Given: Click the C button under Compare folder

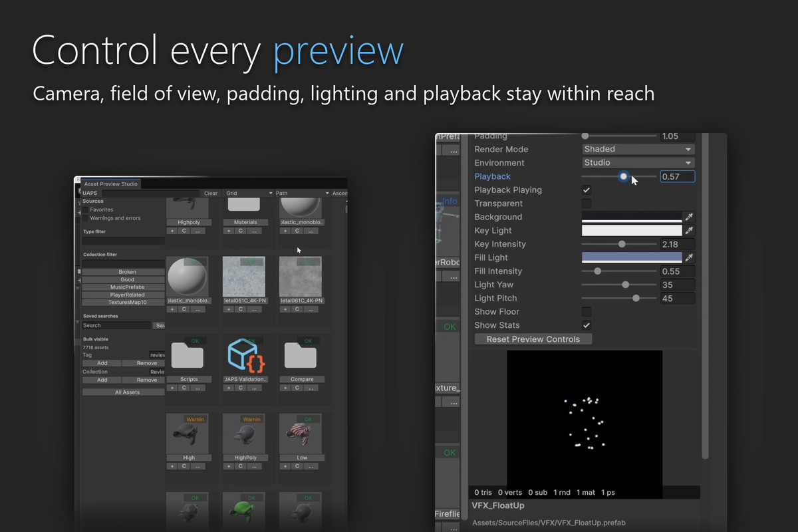Looking at the screenshot, I should pyautogui.click(x=297, y=388).
